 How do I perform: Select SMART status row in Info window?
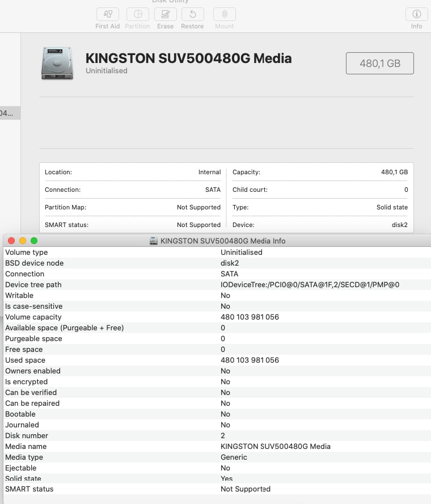pos(217,489)
